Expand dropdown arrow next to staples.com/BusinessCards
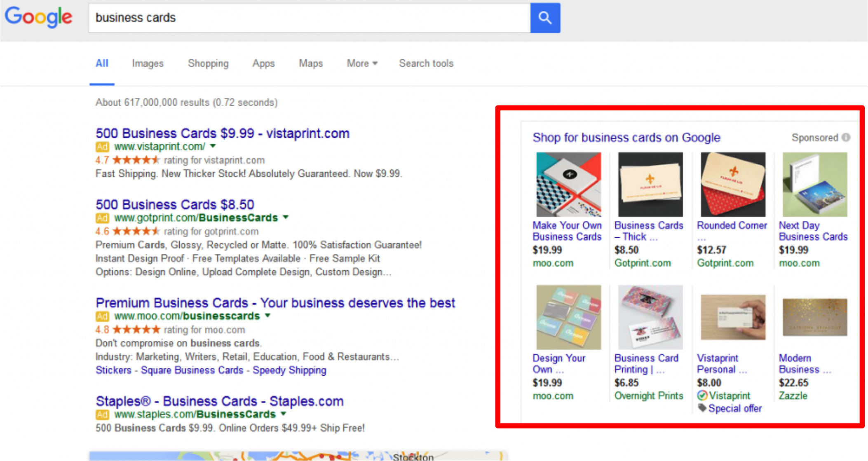Viewport: 868px width, 461px height. coord(284,414)
